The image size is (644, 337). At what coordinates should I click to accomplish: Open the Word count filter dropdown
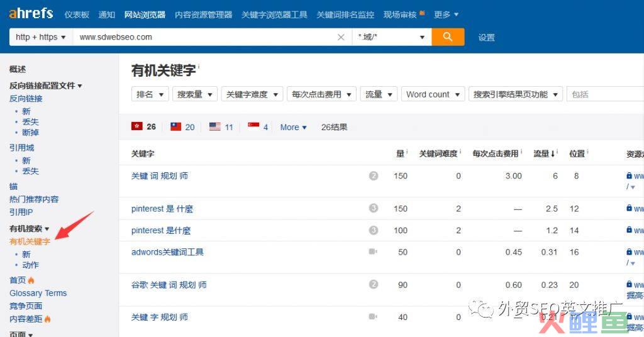click(433, 94)
